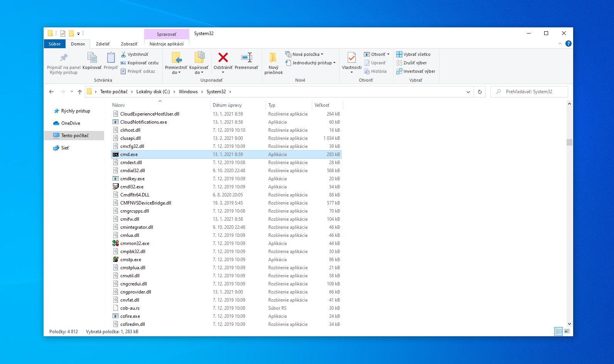Screen dimensions: 614x364
Task: Open Premiestniť do move menu
Action: [176, 64]
